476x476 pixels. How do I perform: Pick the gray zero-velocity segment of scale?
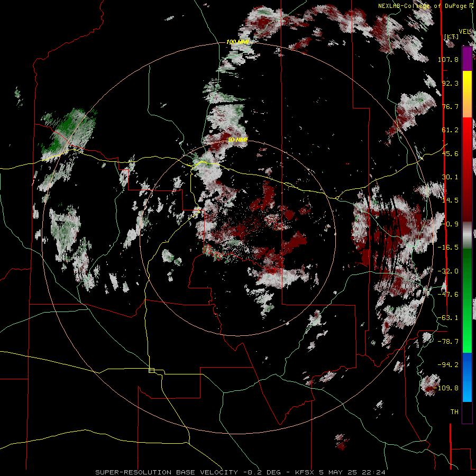(x=467, y=235)
